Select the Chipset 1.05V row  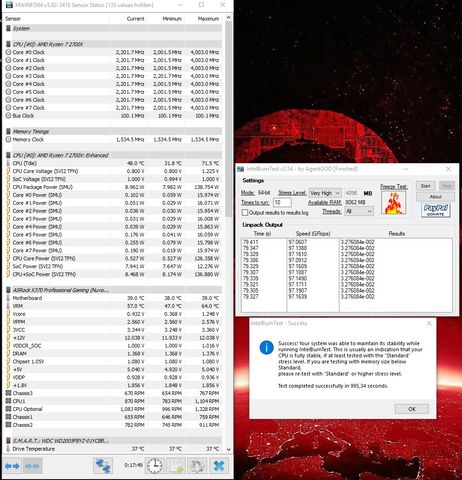pos(113,361)
